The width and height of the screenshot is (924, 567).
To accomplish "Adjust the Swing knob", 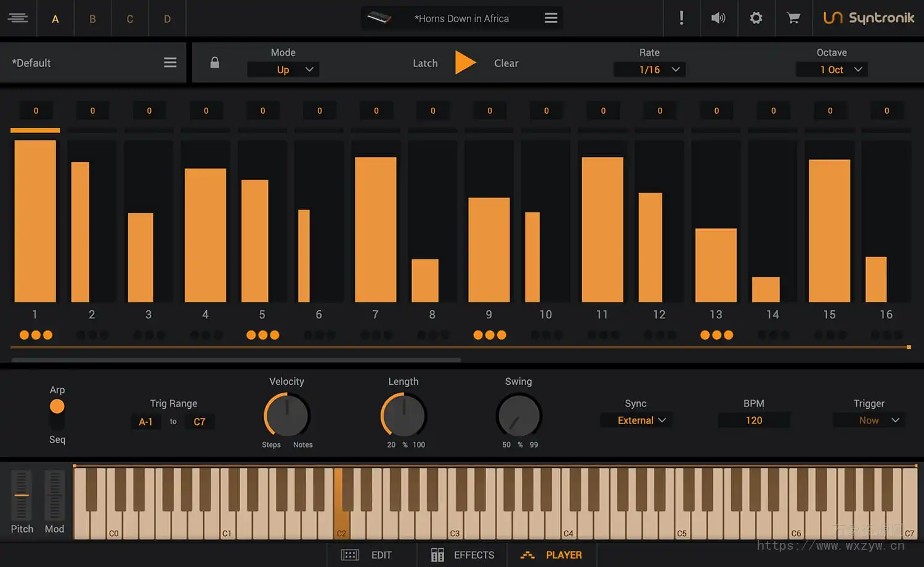I will coord(518,417).
